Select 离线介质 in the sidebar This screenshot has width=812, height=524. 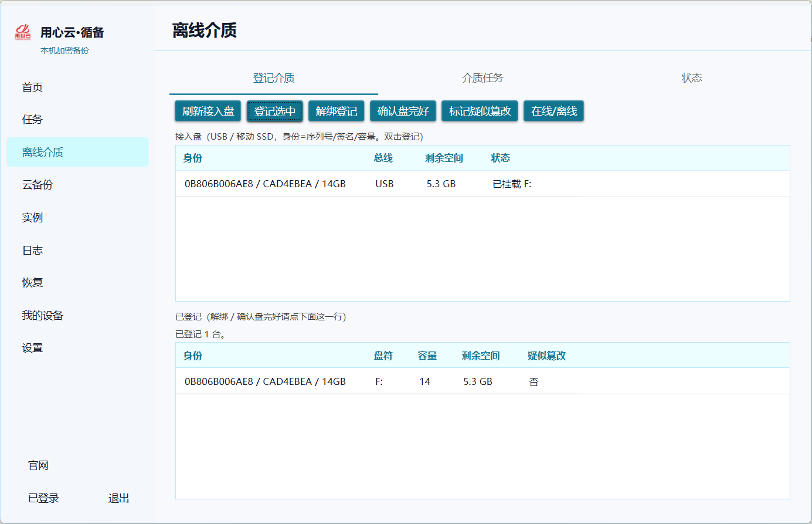coord(77,152)
